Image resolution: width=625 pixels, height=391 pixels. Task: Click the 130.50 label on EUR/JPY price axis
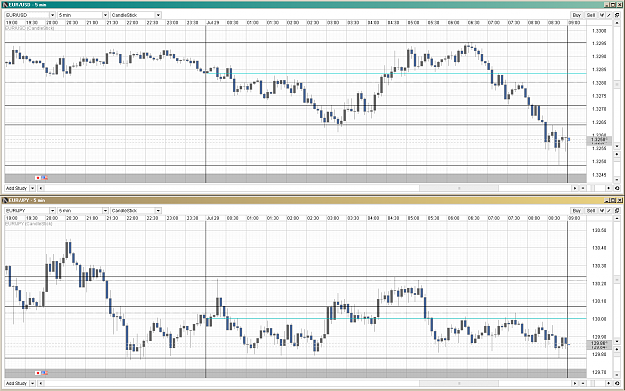tap(599, 230)
